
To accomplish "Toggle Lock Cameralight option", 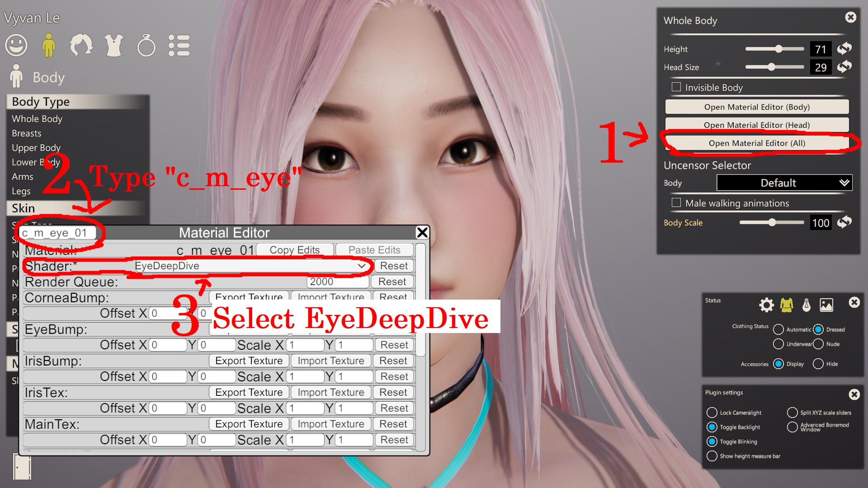I will (712, 413).
